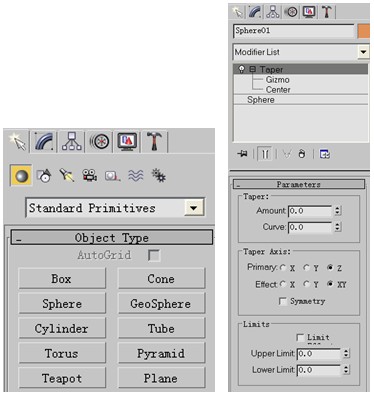Create a Teapot primitive
Screen dimensions: 374x394
(62, 378)
